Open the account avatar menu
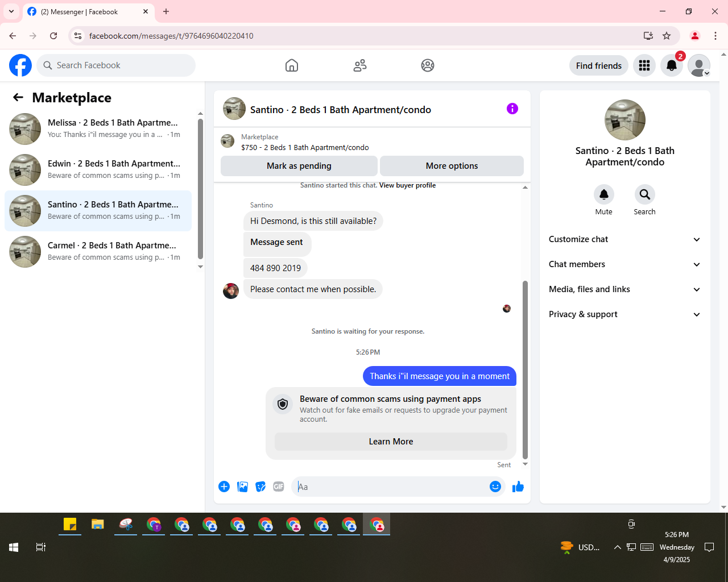Viewport: 728px width, 582px height. coord(699,65)
